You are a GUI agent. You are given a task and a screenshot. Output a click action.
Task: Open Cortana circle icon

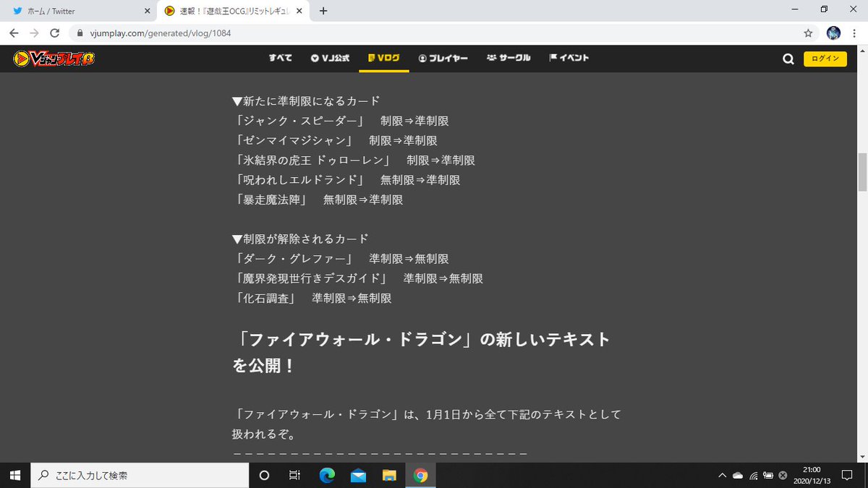(264, 475)
